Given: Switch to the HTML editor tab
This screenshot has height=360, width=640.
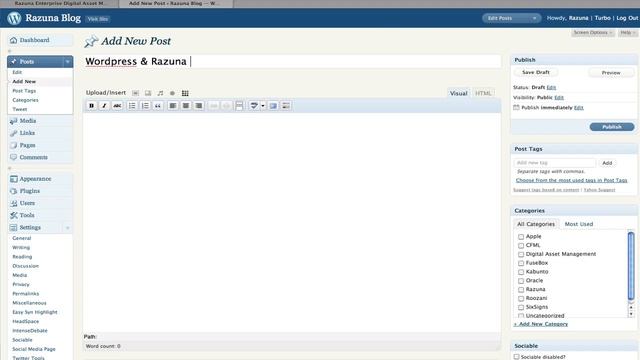Looking at the screenshot, I should [483, 93].
